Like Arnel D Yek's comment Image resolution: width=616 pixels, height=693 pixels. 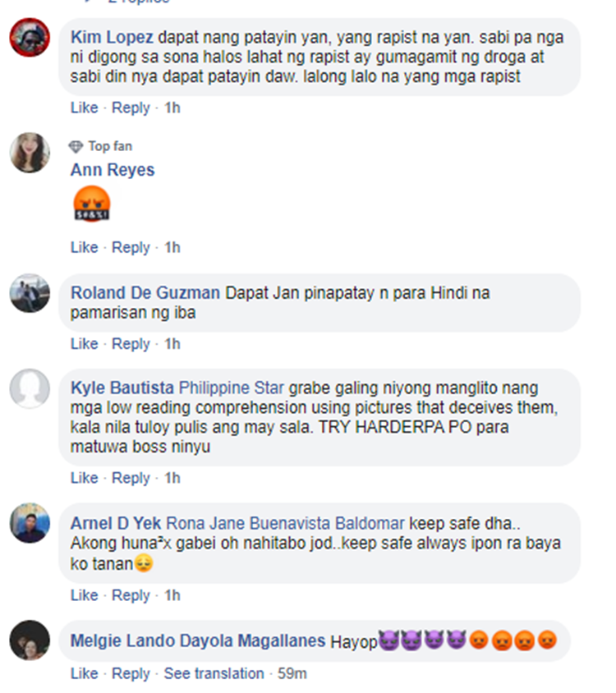point(84,595)
